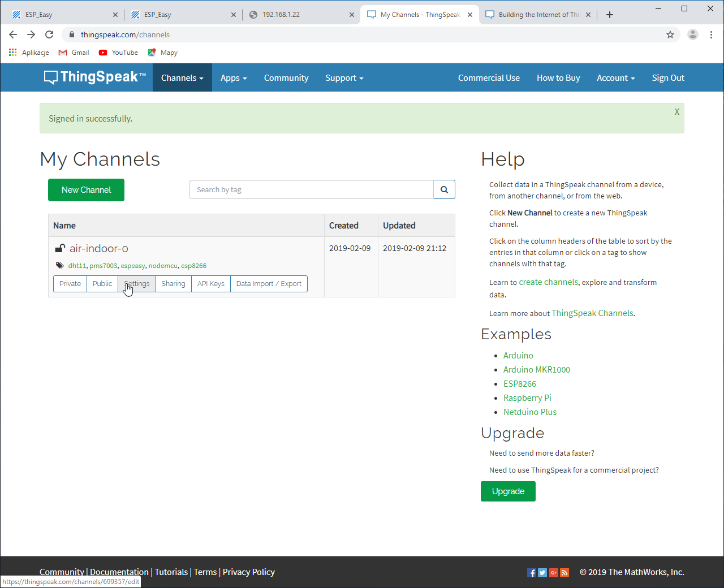The width and height of the screenshot is (724, 588).
Task: Filter by the esp8266 tag
Action: pos(193,266)
